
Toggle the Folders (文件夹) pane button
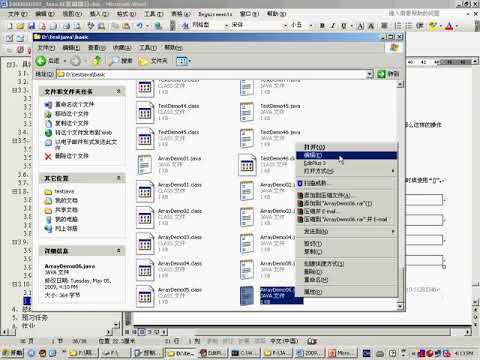(152, 61)
